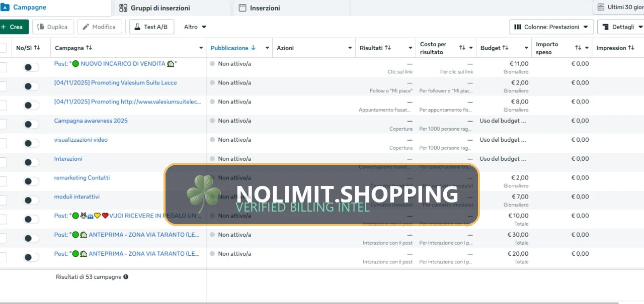Check the Interazioni row checkbox
The image size is (644, 304).
point(3,162)
